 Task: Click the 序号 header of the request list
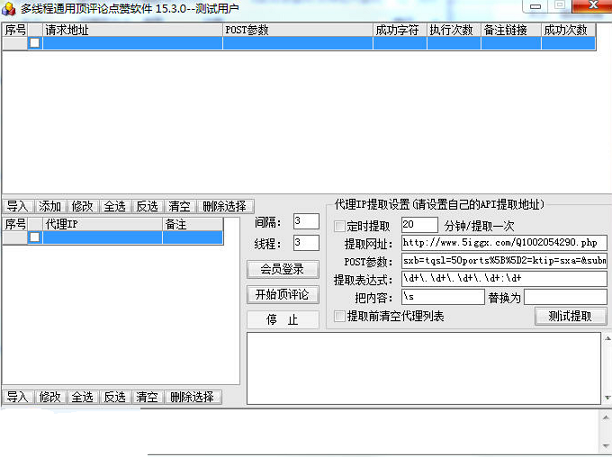coord(15,30)
